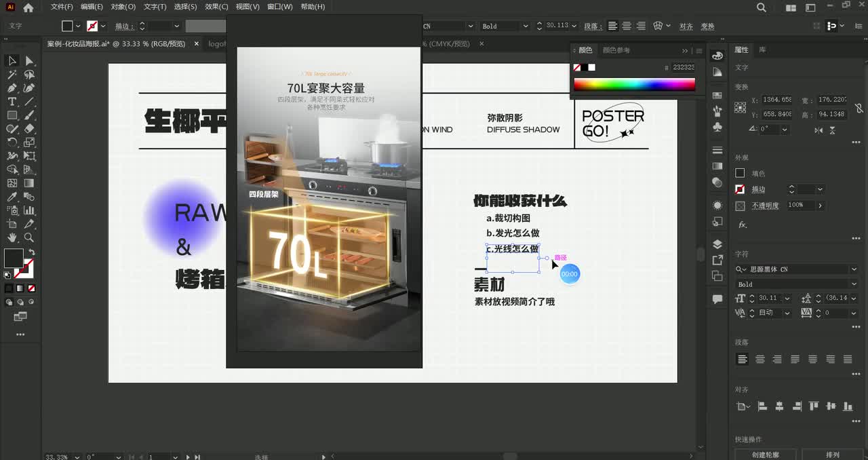Screen dimensions: 868x460
Task: Open the Edit Toolbar three-dots button
Action: tap(20, 334)
